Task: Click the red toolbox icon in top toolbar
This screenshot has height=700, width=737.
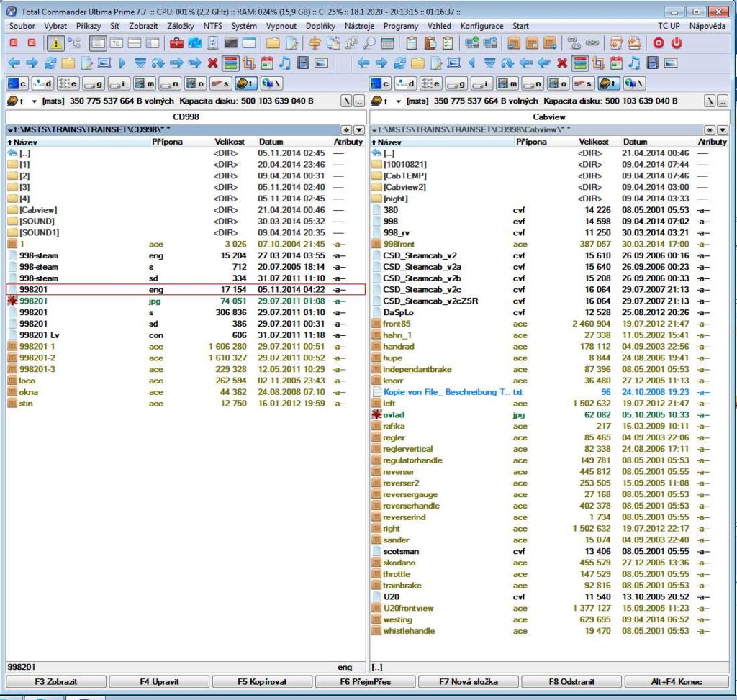Action: 176,43
